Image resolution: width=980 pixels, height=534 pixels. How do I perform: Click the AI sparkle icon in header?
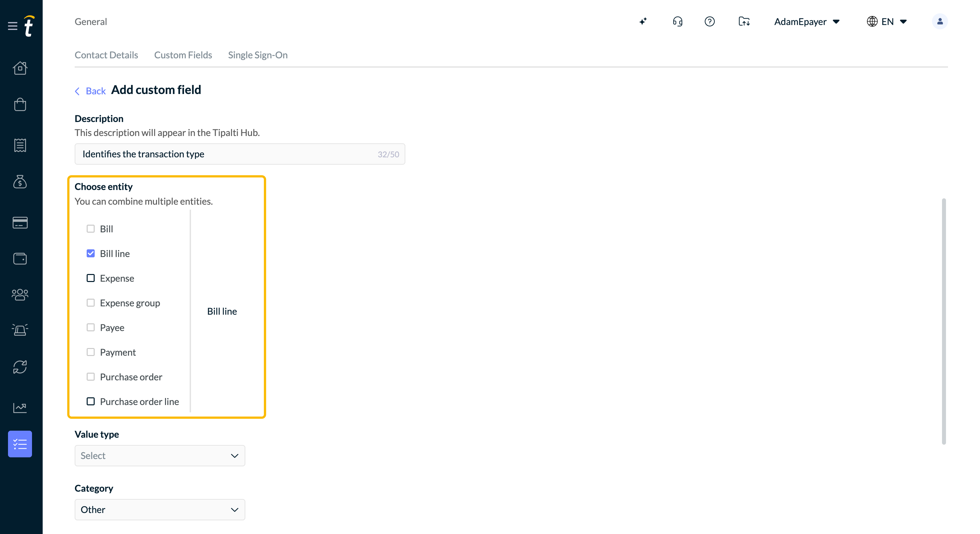(x=643, y=21)
